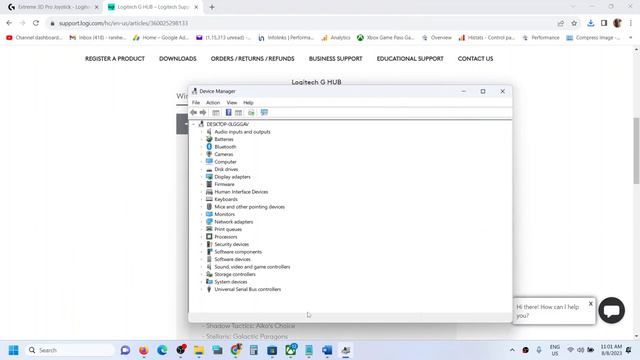Select the Monitors icon
The width and height of the screenshot is (640, 360).
pos(209,214)
